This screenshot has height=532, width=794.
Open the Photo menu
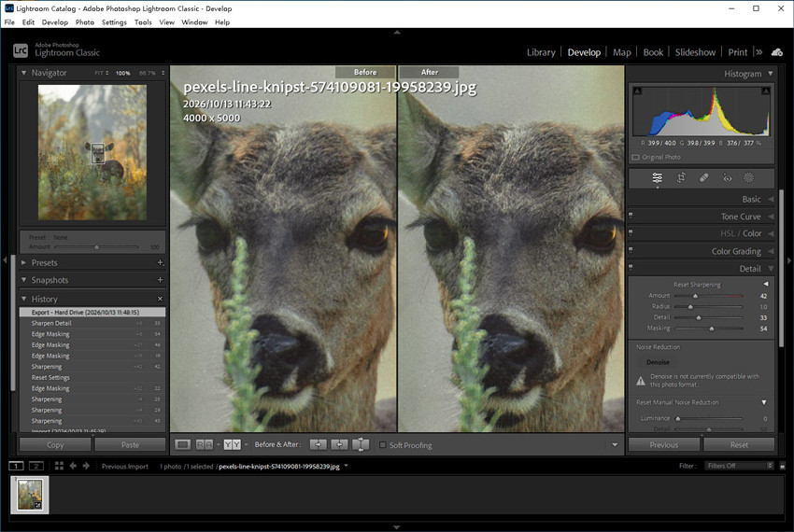pos(85,22)
